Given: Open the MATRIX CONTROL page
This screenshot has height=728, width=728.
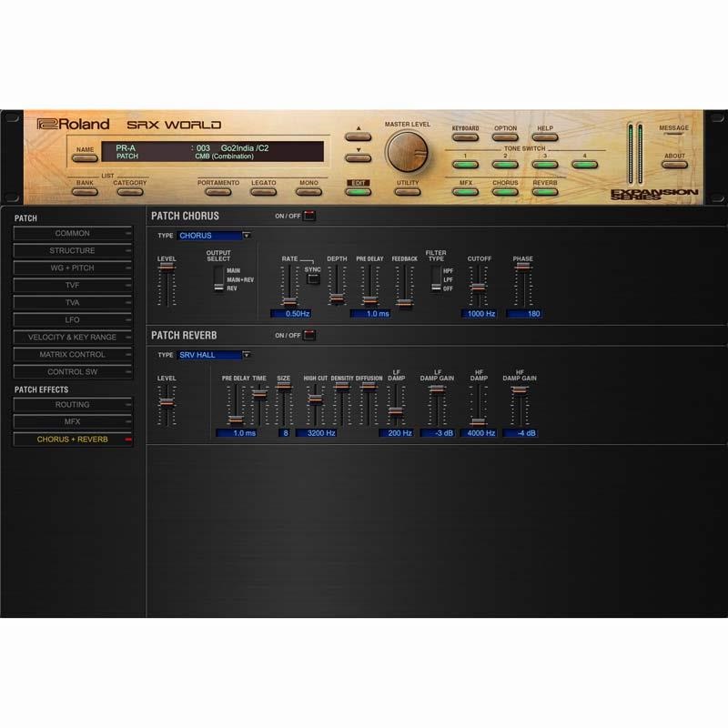Looking at the screenshot, I should tap(73, 355).
